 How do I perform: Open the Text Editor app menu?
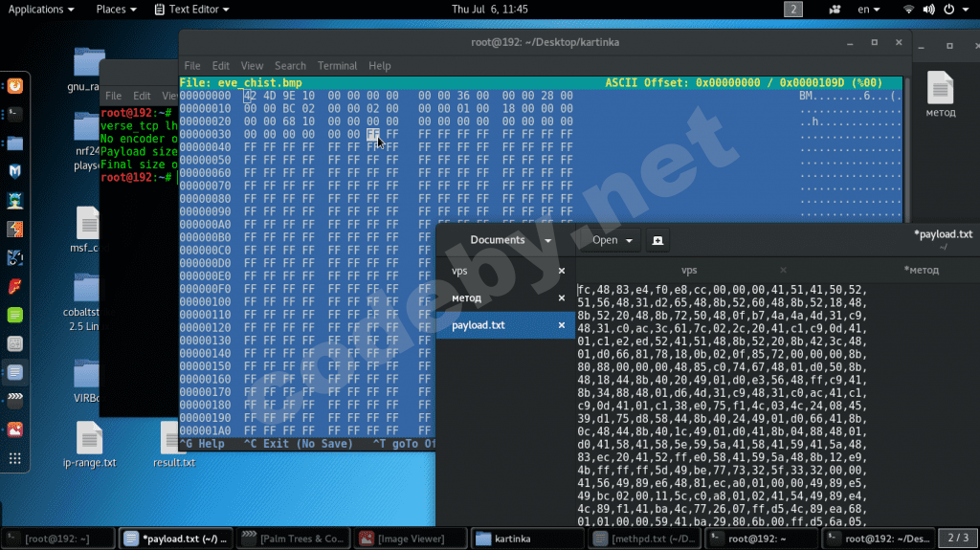(x=191, y=10)
